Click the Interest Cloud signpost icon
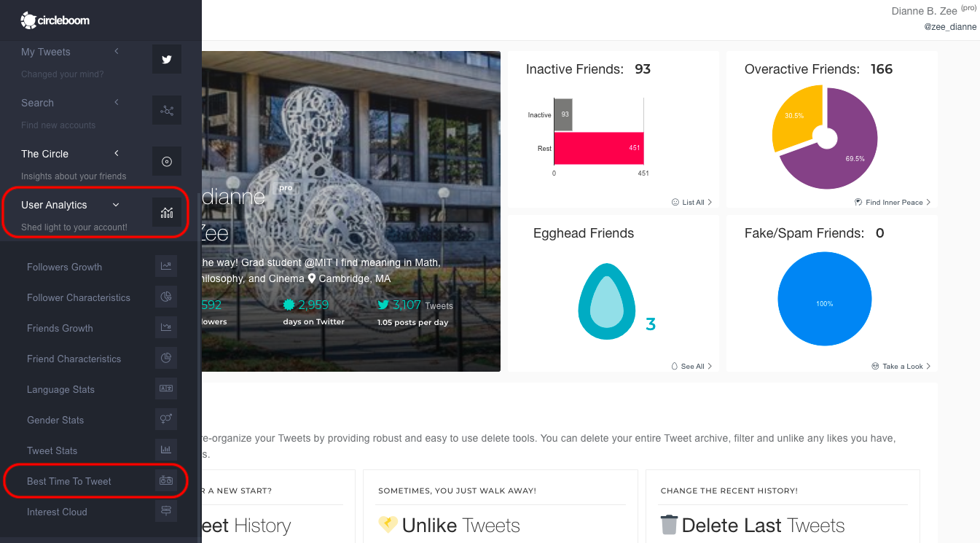 166,512
